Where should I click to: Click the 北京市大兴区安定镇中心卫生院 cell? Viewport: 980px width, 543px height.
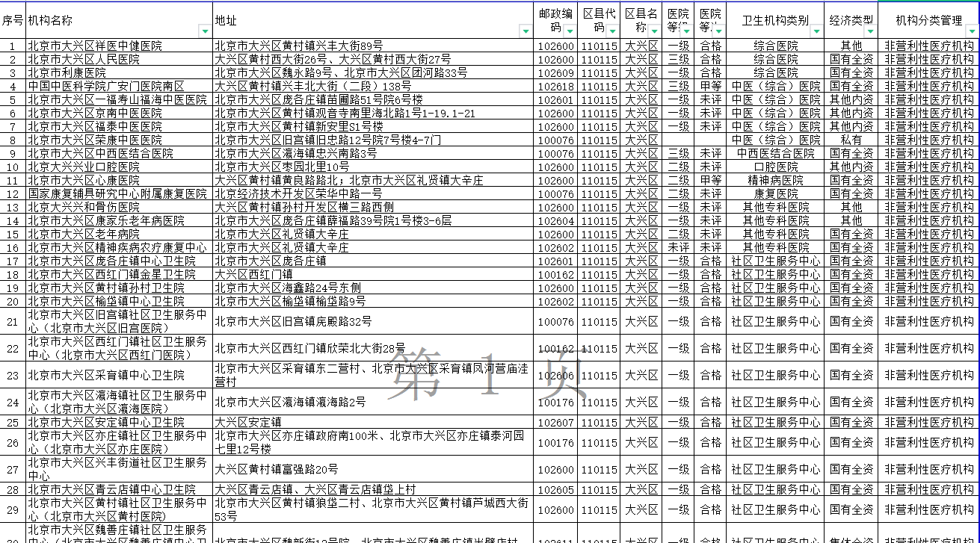pyautogui.click(x=106, y=422)
